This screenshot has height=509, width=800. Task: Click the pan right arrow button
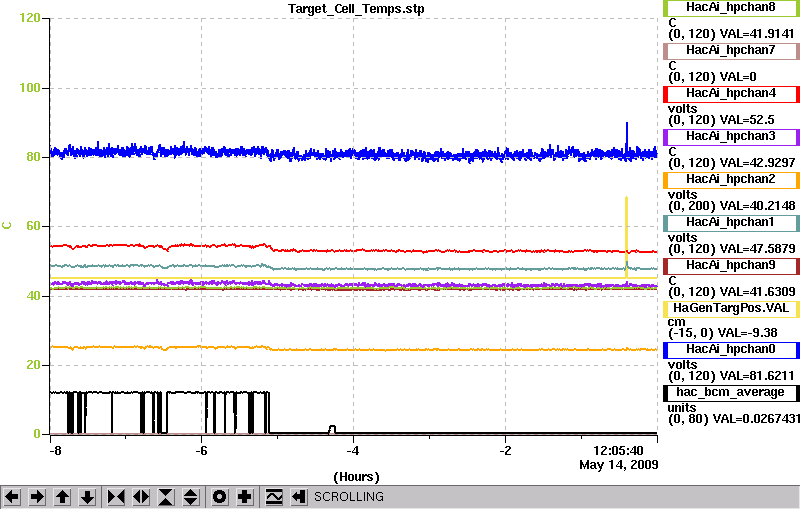click(x=37, y=496)
